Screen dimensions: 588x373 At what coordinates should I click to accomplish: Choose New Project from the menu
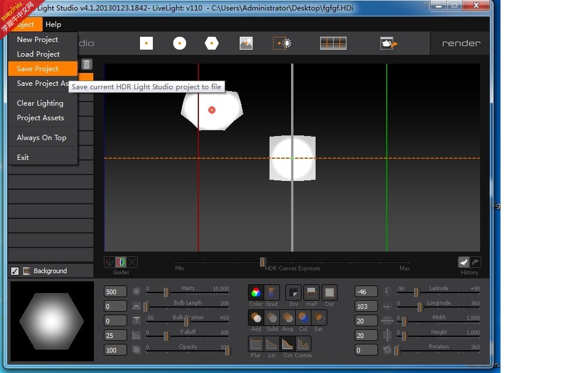click(x=43, y=40)
